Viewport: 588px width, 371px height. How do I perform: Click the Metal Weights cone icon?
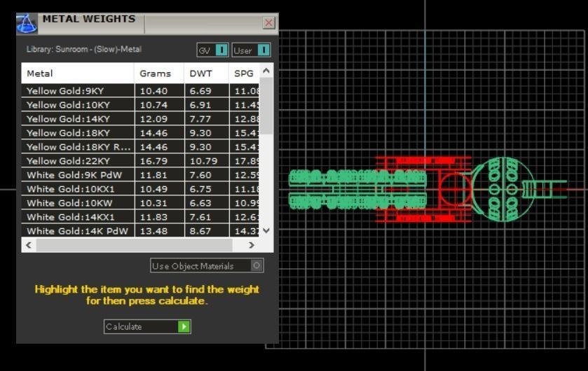[x=27, y=23]
